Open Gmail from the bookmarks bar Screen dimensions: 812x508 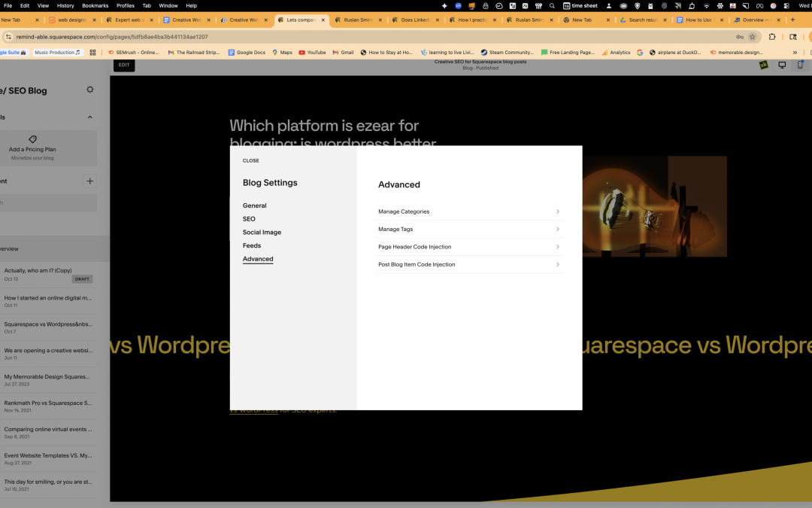[343, 52]
